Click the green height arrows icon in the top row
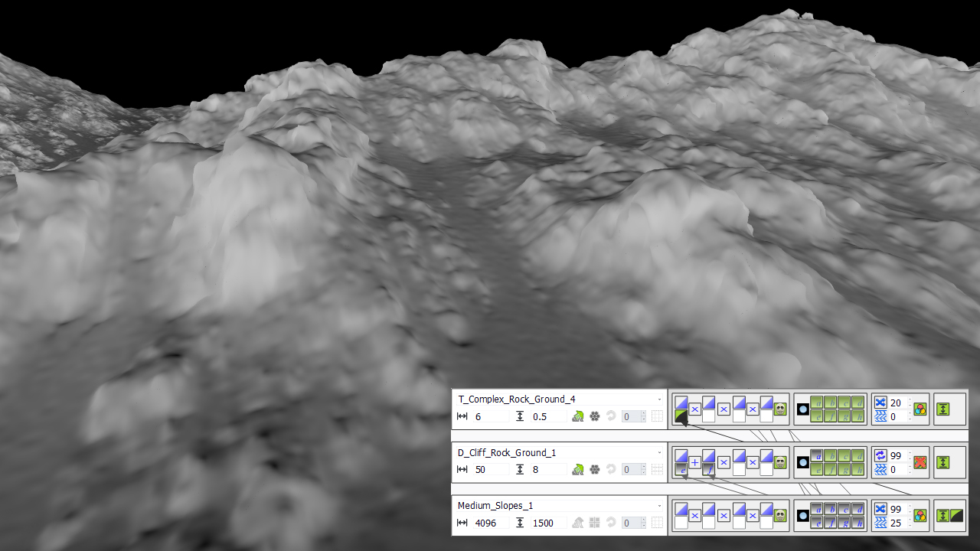 tap(943, 409)
